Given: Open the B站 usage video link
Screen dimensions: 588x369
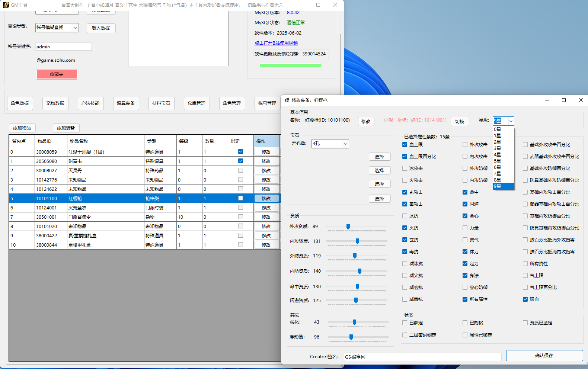Looking at the screenshot, I should tap(276, 43).
